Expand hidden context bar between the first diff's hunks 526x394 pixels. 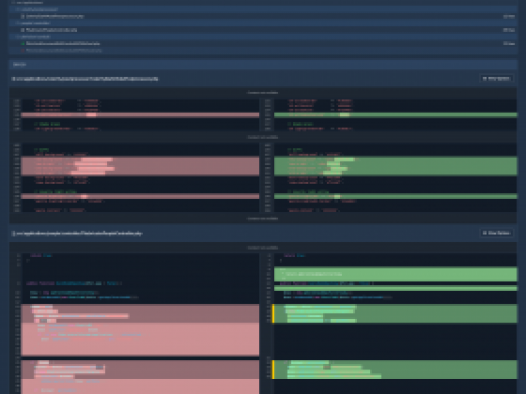[263, 137]
